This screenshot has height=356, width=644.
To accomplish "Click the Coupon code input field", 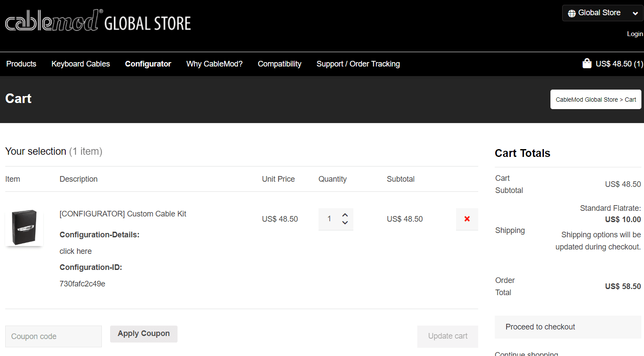I will tap(54, 336).
